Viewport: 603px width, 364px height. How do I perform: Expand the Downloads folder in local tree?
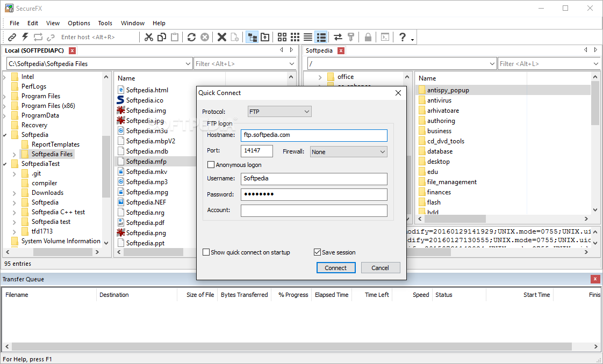click(x=14, y=193)
